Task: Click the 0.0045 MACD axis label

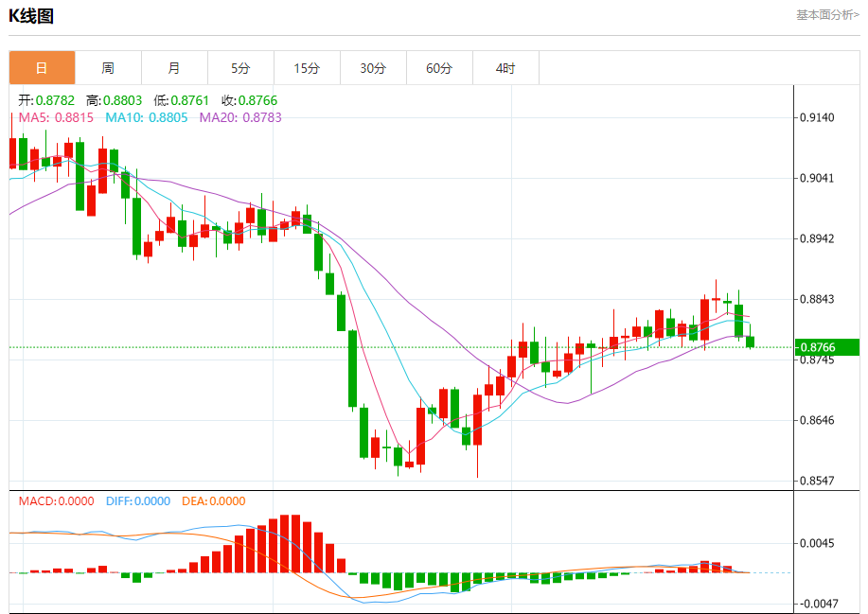Action: (817, 543)
